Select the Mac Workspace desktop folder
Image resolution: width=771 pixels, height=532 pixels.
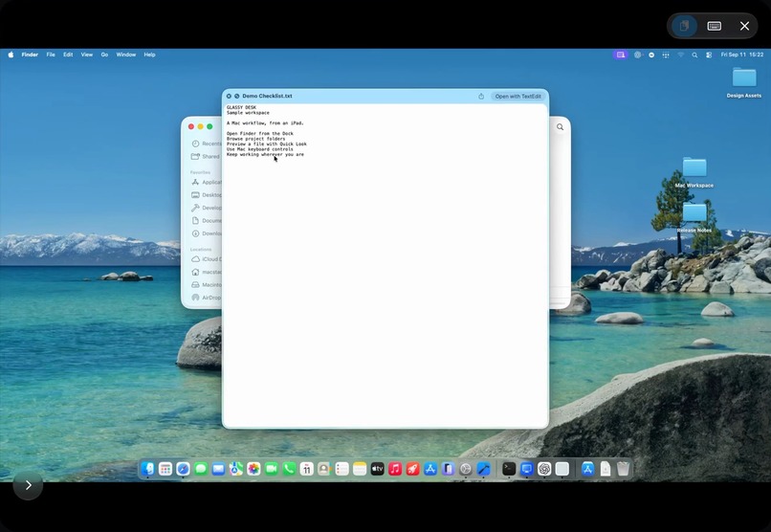pos(694,172)
